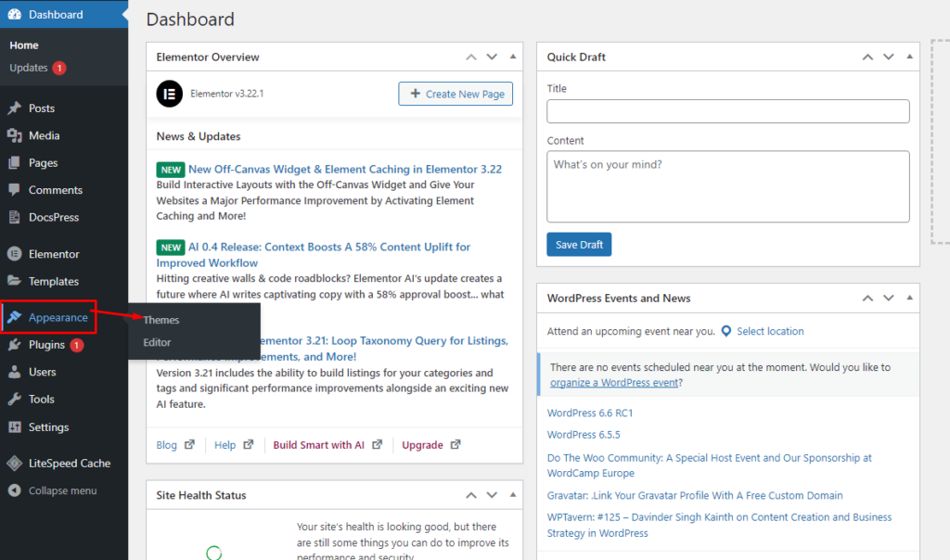The width and height of the screenshot is (950, 560).
Task: Click the Elementor icon in sidebar
Action: click(x=14, y=254)
